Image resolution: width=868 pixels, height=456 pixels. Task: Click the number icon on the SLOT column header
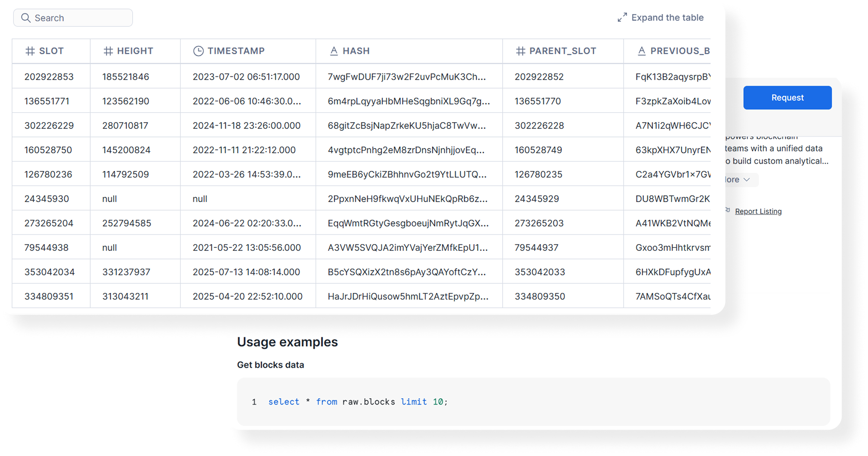30,51
